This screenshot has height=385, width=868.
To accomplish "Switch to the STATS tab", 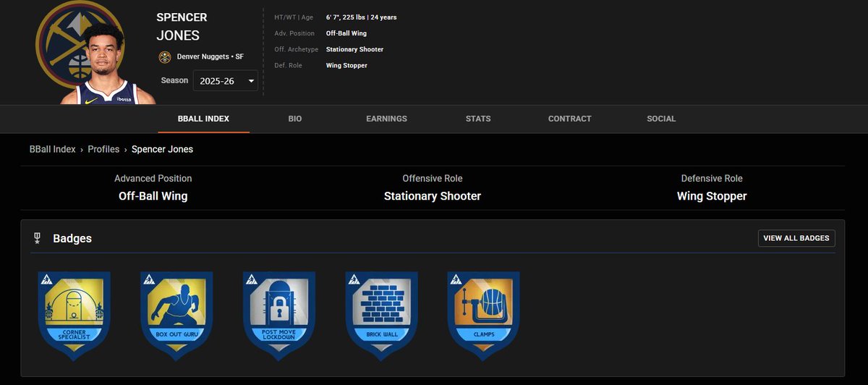I will [478, 119].
